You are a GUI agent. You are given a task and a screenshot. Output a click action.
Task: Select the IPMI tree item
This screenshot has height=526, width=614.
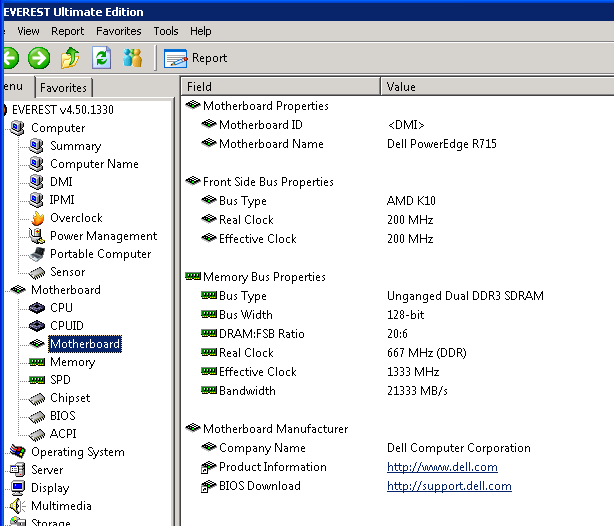[62, 200]
